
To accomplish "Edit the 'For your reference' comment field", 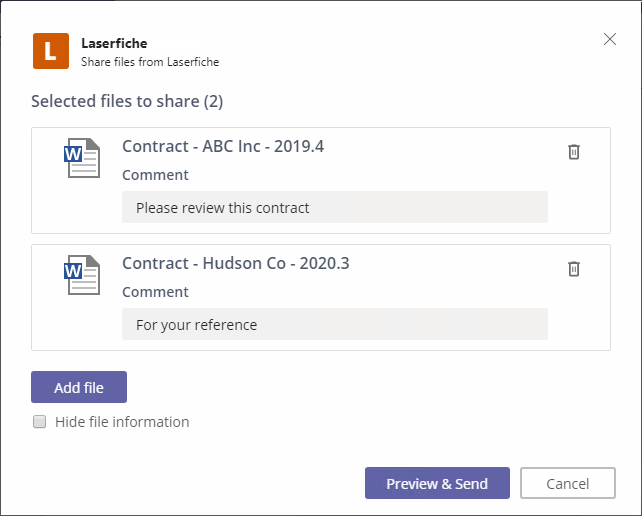I will (335, 324).
